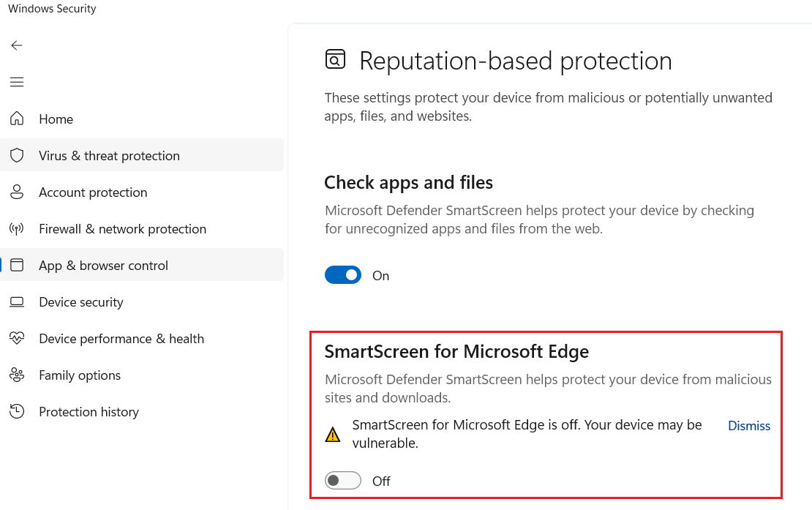Click the SmartScreen for Microsoft Edge heading
The height and width of the screenshot is (510, 812).
point(456,351)
